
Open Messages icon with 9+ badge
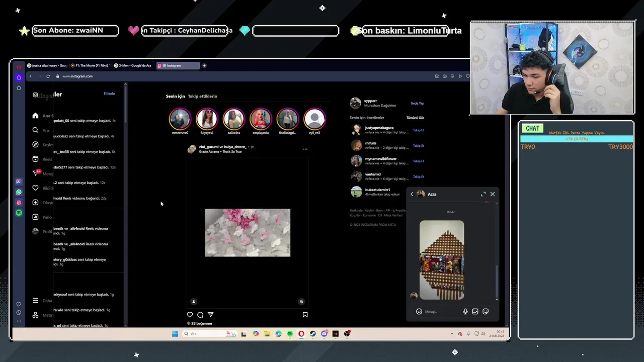36,173
